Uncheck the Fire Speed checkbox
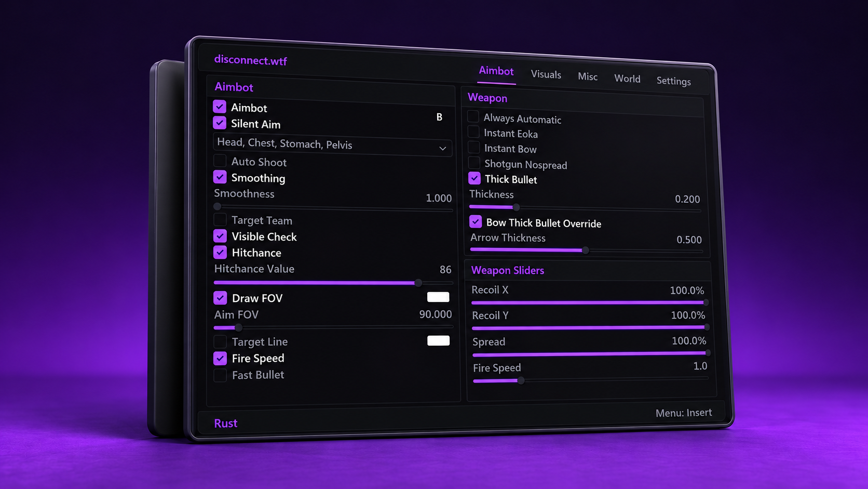This screenshot has width=868, height=489. (x=220, y=358)
